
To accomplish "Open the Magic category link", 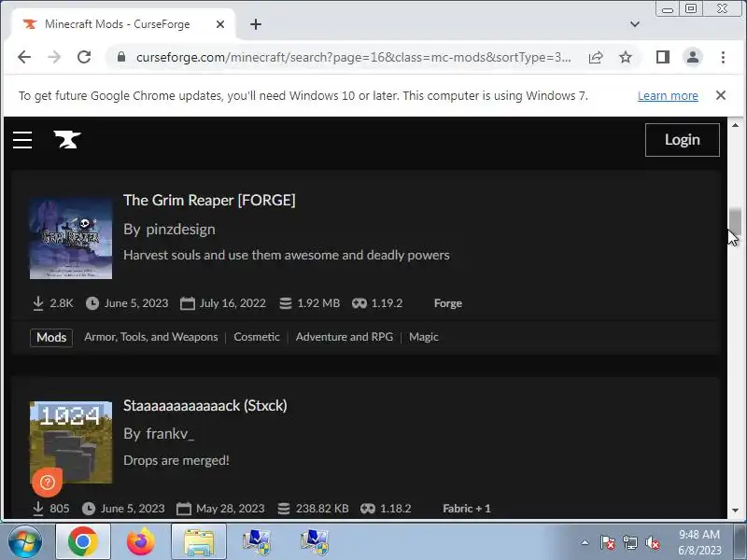I will point(424,337).
